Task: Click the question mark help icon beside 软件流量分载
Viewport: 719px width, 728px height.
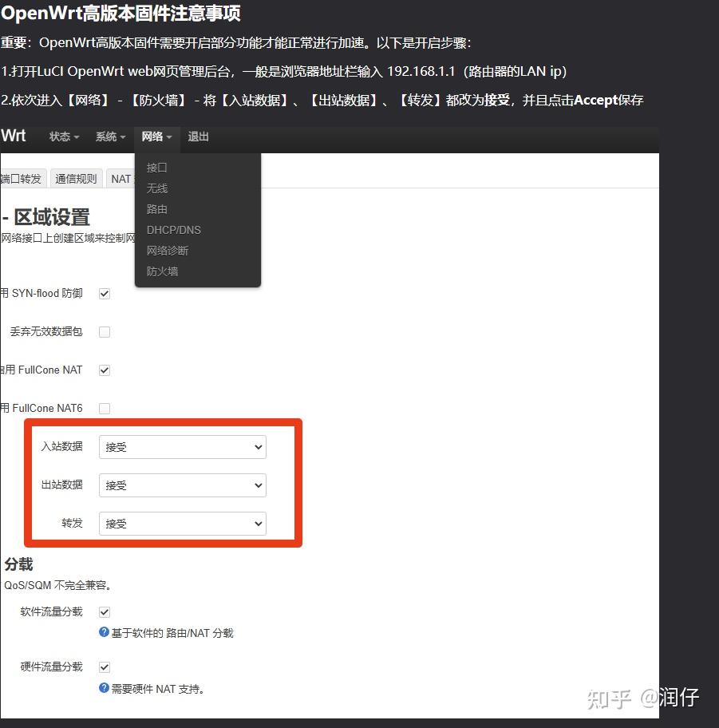Action: [x=104, y=632]
